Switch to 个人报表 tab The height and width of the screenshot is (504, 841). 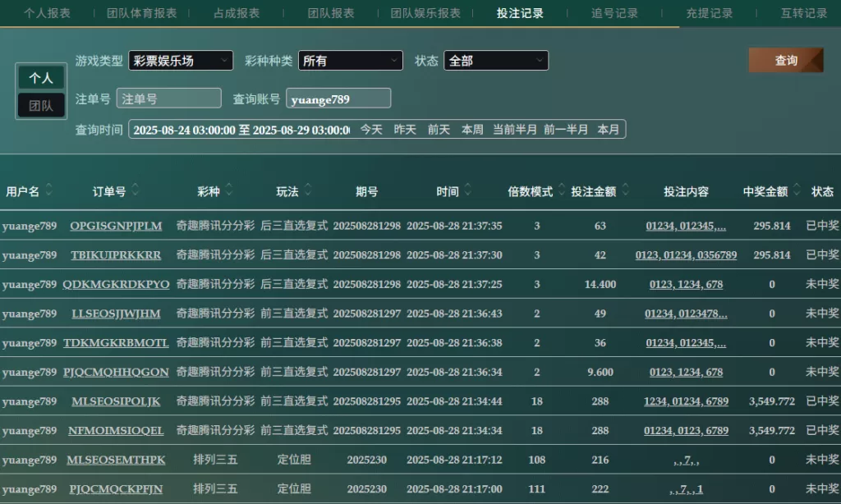click(47, 13)
